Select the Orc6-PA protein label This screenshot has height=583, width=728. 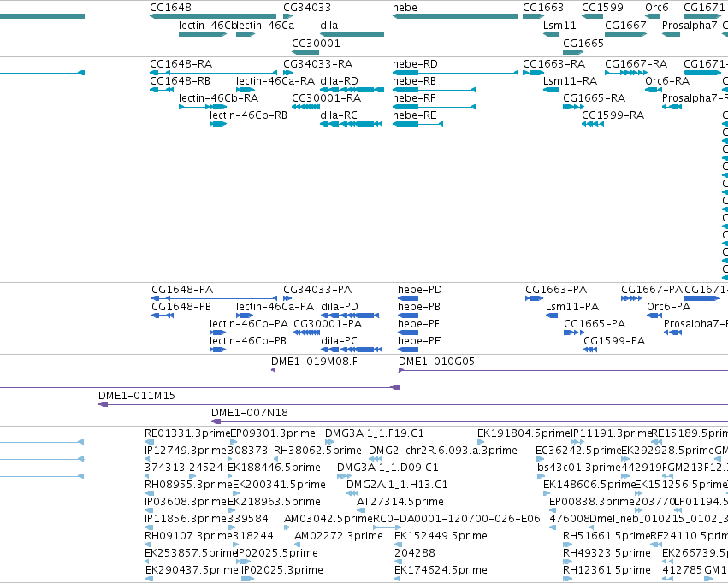pos(669,307)
